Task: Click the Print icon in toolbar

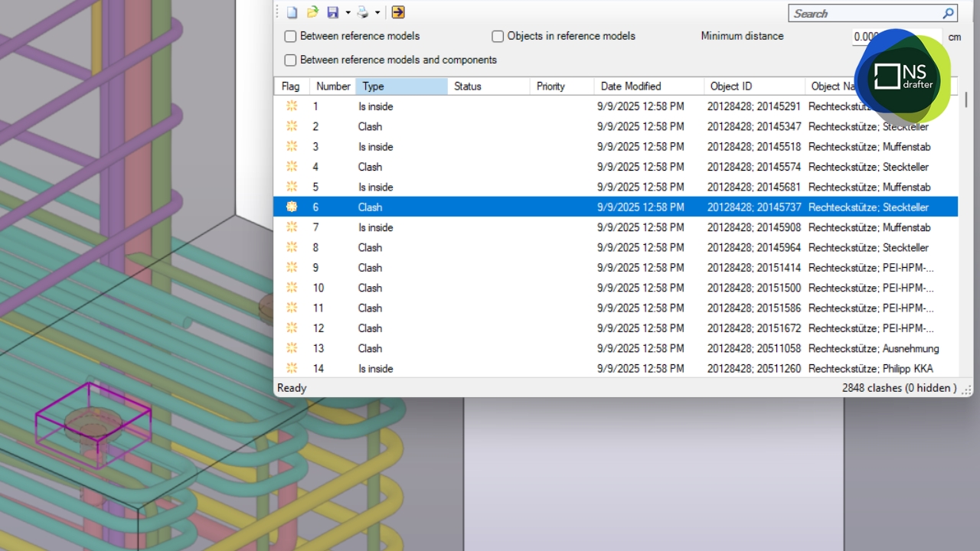Action: tap(363, 12)
